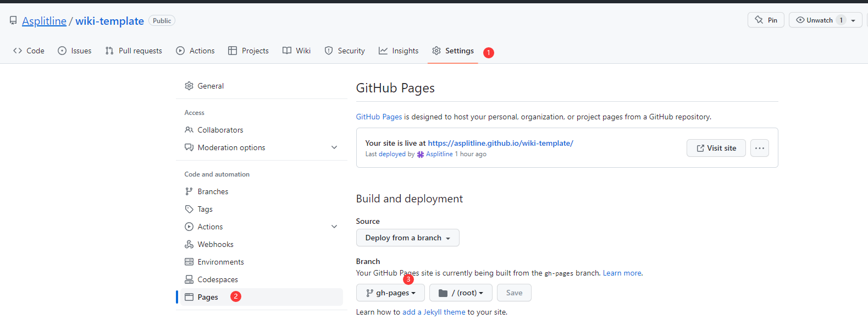Click the Actions play icon in sidebar
This screenshot has width=868, height=319.
tap(189, 227)
